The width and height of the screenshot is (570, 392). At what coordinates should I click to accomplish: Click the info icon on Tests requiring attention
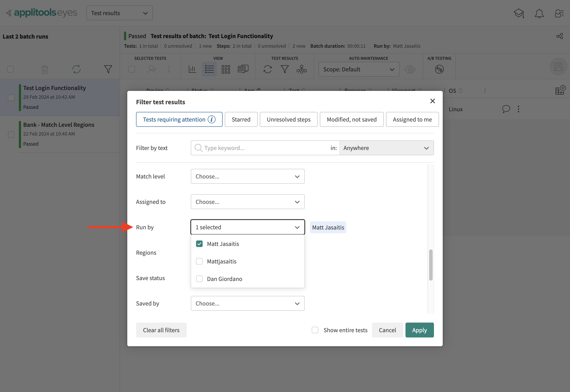coord(211,119)
